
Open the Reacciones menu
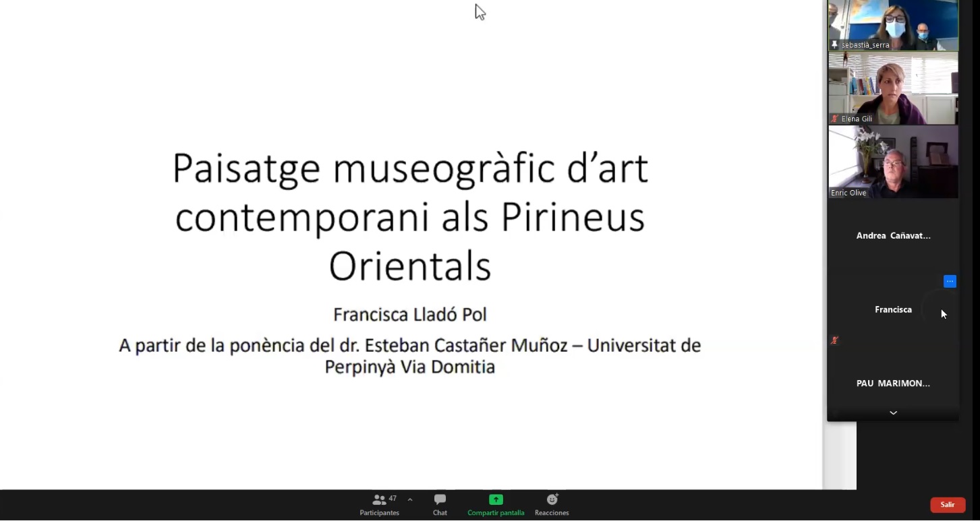tap(552, 505)
